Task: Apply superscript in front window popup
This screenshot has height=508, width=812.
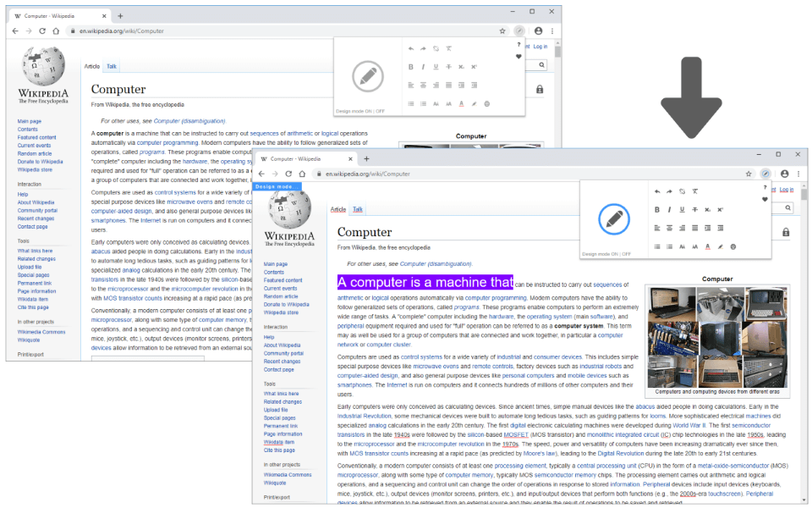Action: [x=721, y=209]
